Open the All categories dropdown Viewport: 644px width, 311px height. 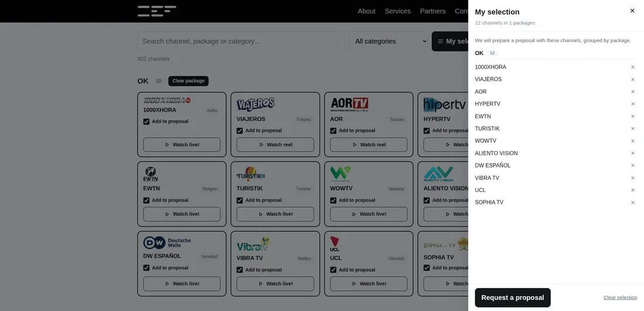(388, 42)
